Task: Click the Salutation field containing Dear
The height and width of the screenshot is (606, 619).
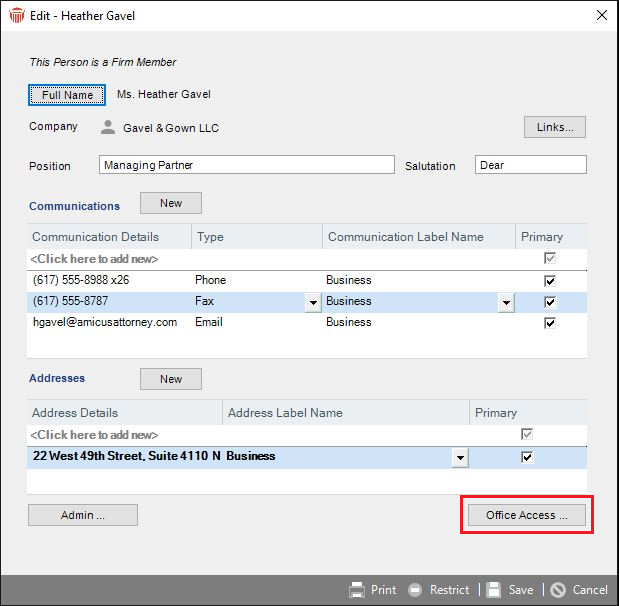Action: tap(531, 165)
